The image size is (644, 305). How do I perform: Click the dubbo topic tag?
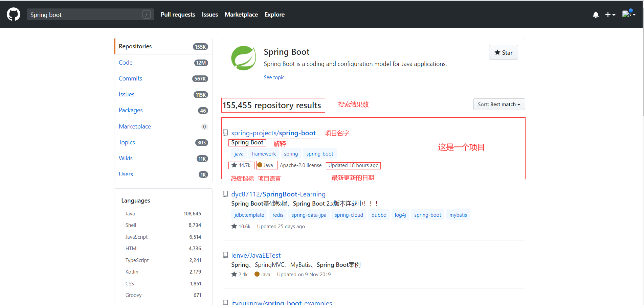pos(379,215)
